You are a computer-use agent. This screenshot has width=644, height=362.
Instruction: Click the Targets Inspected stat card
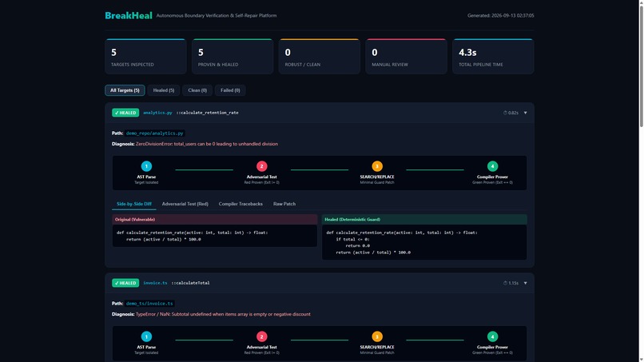tap(145, 56)
